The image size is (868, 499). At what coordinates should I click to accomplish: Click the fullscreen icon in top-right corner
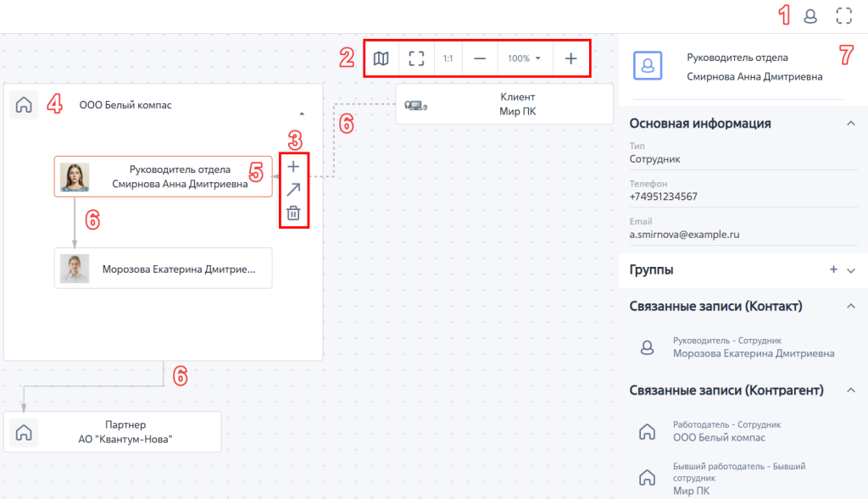(843, 15)
